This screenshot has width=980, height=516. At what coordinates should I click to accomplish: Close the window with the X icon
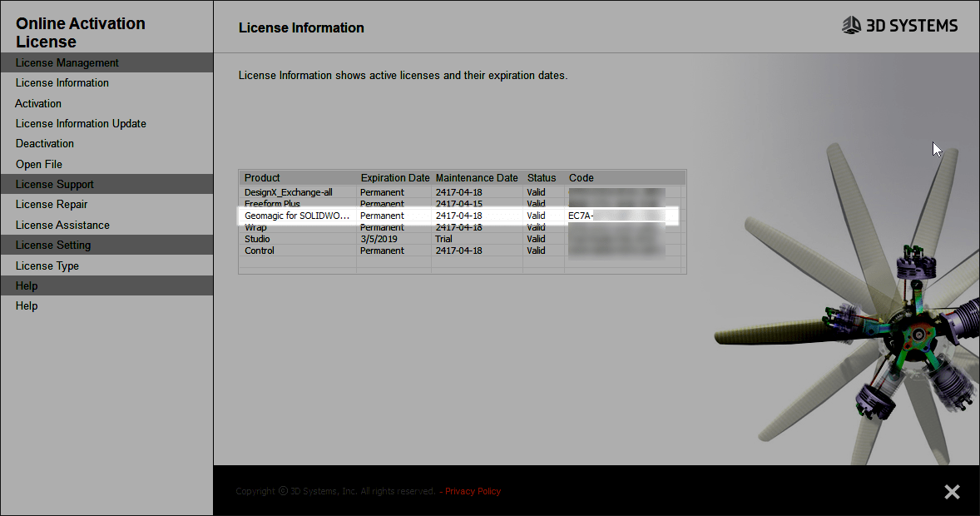tap(952, 492)
